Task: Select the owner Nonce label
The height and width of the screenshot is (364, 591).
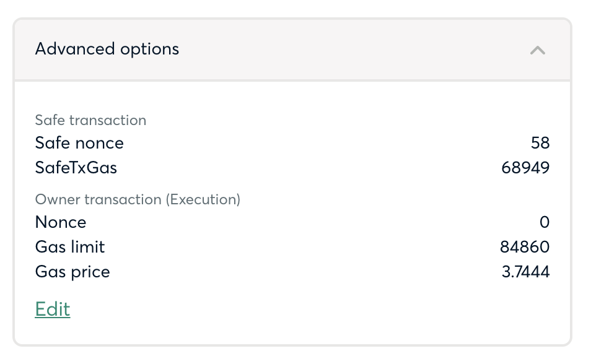Action: point(61,222)
